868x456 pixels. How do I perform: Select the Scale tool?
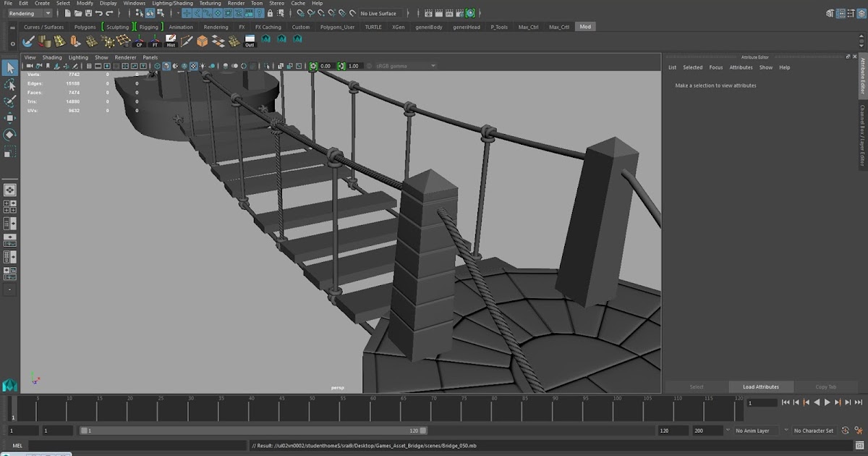[10, 152]
